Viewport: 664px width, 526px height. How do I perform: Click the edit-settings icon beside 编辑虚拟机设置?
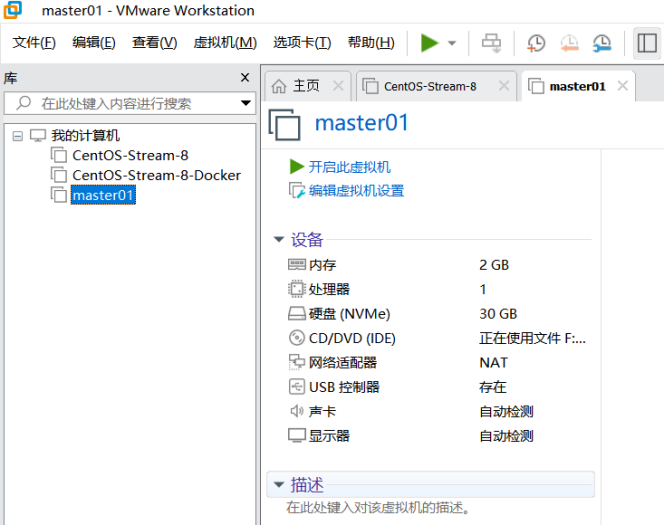click(x=296, y=191)
